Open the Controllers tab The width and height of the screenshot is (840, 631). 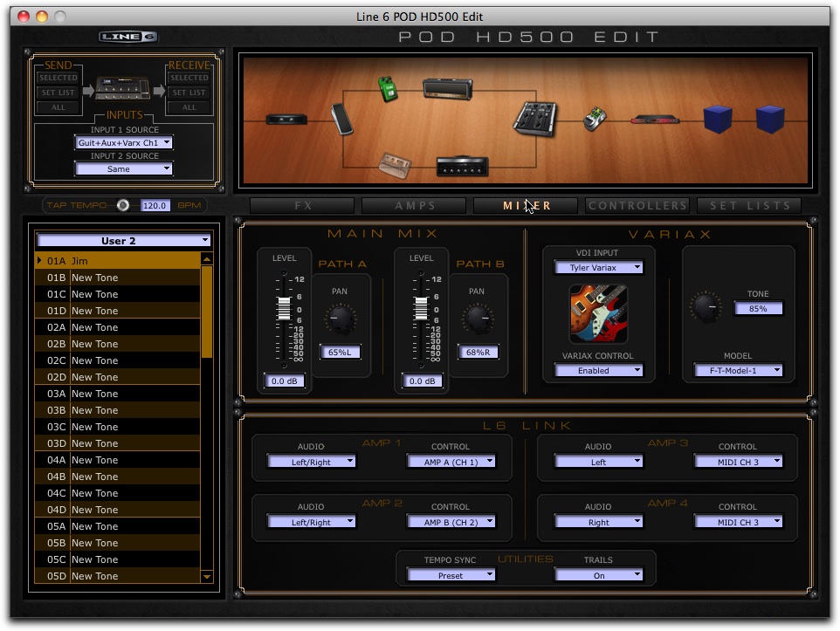[x=637, y=206]
